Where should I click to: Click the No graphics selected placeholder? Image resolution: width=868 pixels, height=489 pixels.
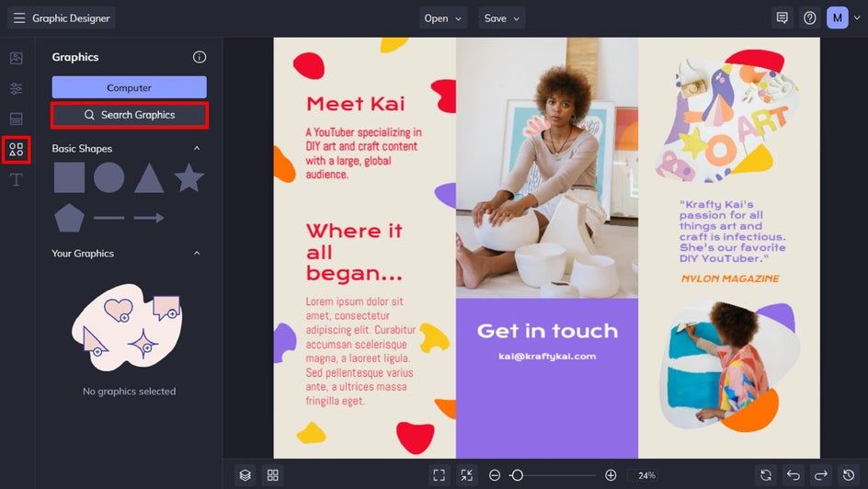[x=129, y=391]
